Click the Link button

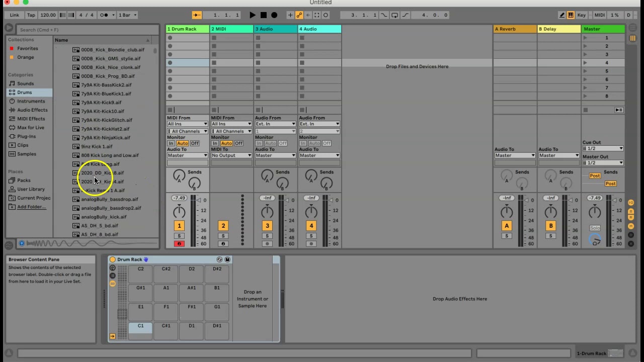tap(15, 15)
